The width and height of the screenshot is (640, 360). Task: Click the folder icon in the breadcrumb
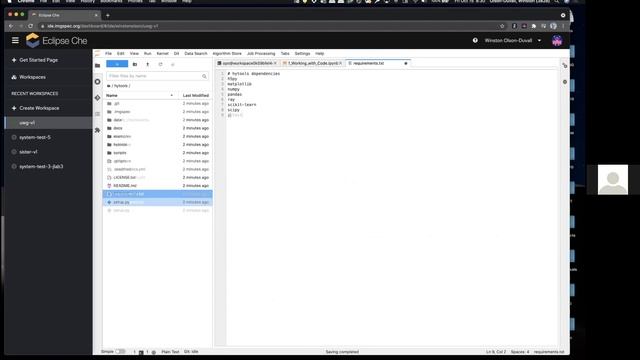click(x=109, y=86)
